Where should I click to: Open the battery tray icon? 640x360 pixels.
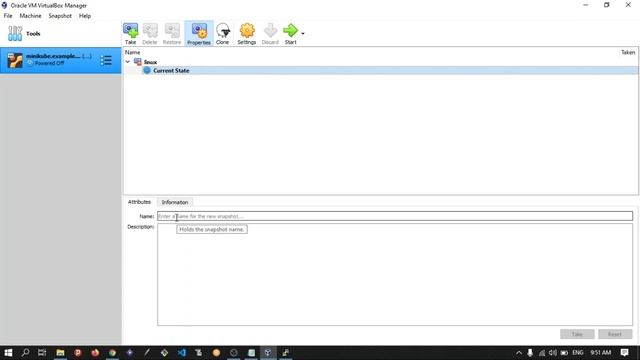point(564,353)
